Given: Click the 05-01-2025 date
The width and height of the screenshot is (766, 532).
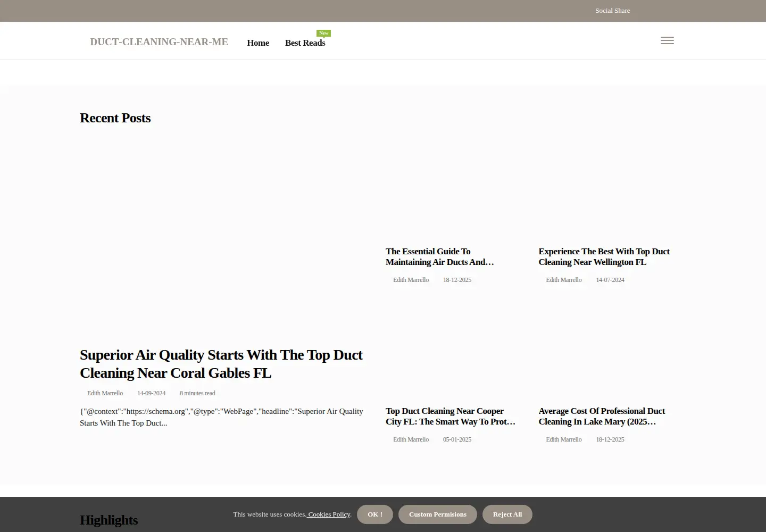Looking at the screenshot, I should click(457, 439).
